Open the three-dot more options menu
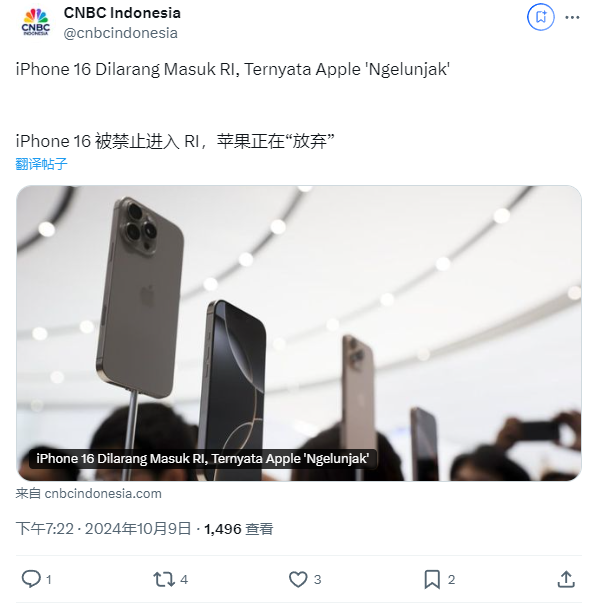This screenshot has width=597, height=603. point(572,17)
